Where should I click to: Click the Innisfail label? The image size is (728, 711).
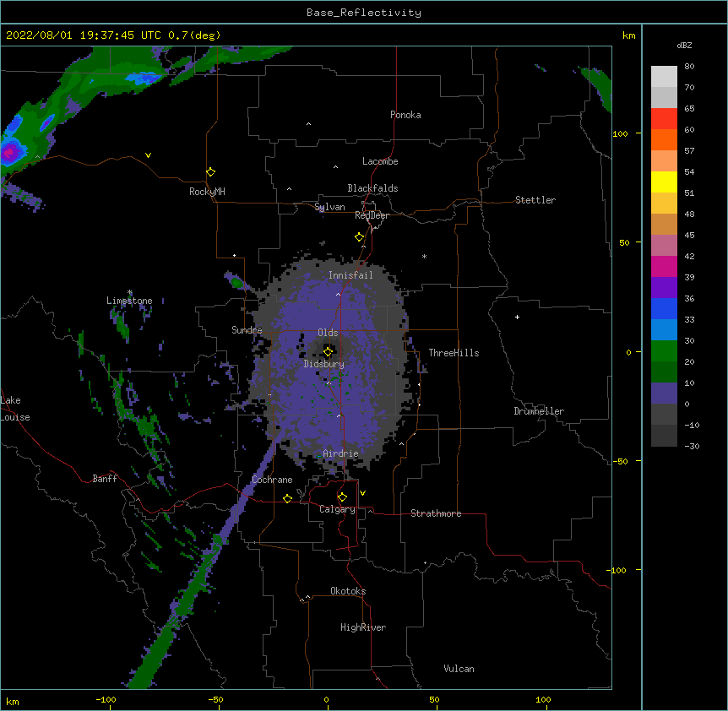350,275
